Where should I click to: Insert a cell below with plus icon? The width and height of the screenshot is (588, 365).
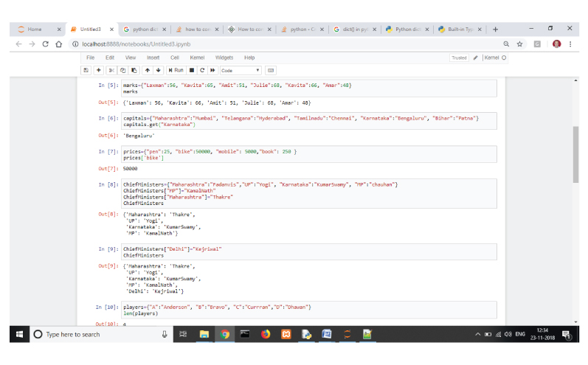coord(98,70)
